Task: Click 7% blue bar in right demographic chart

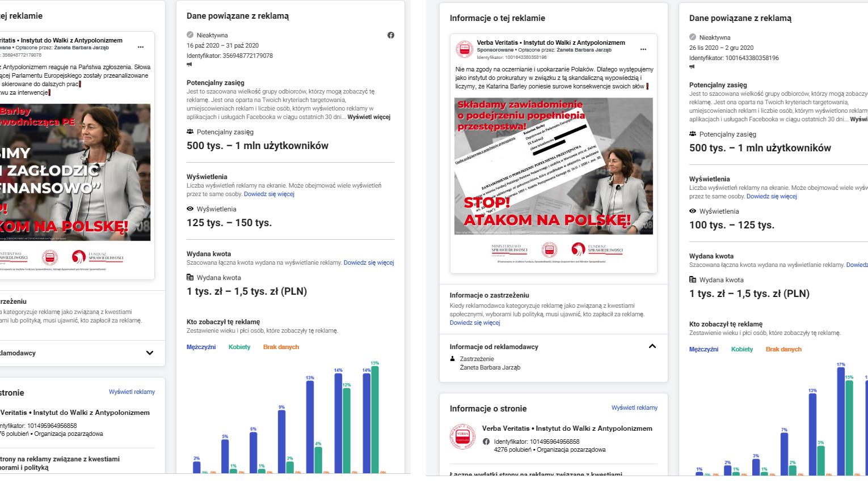Action: [784, 454]
